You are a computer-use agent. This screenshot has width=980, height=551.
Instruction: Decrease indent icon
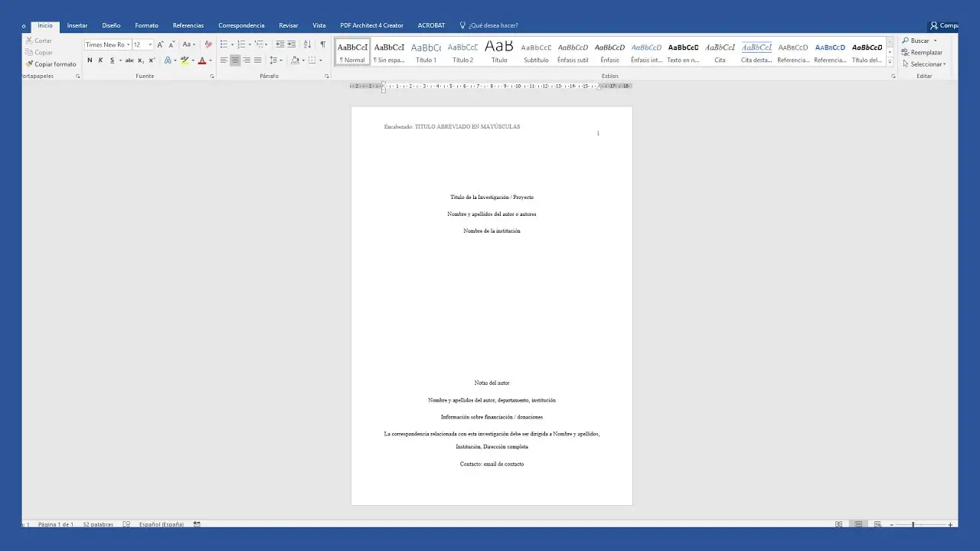tap(280, 44)
